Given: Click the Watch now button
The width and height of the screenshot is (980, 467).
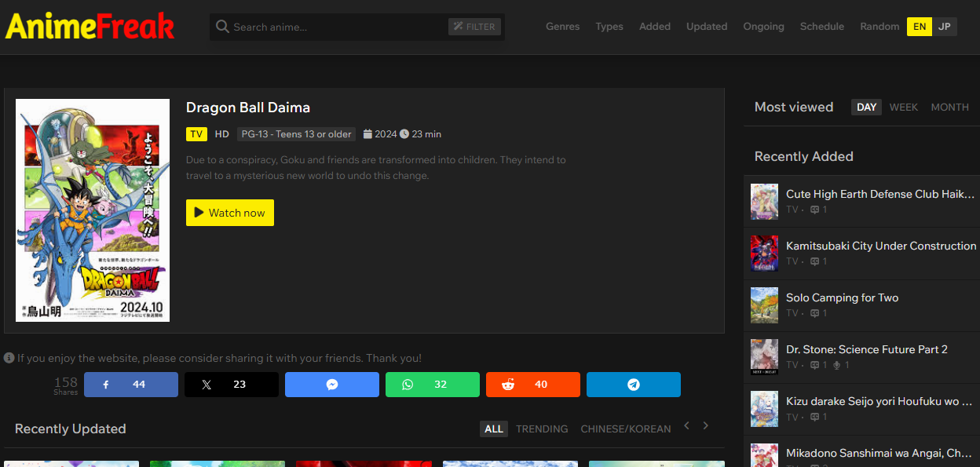Looking at the screenshot, I should (230, 213).
